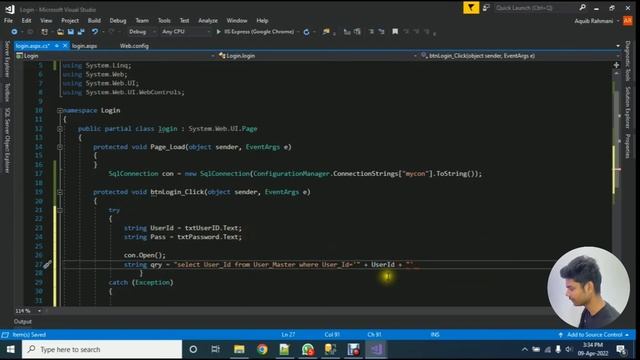This screenshot has height=360, width=640.
Task: Open the Build menu
Action: [94, 20]
